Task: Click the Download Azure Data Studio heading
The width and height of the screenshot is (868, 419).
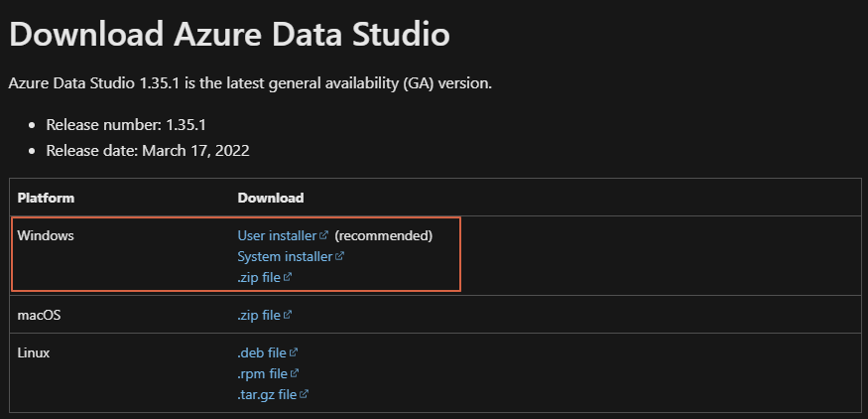Action: pos(230,35)
